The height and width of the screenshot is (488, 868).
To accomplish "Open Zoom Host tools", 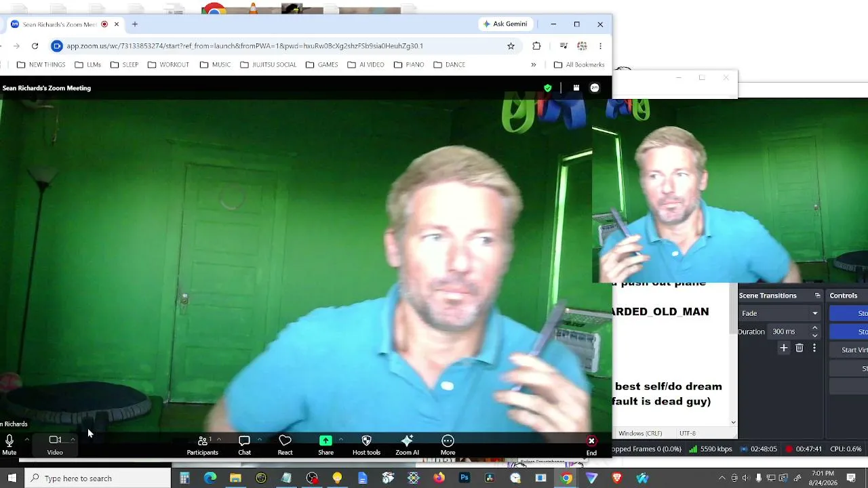I will [366, 445].
